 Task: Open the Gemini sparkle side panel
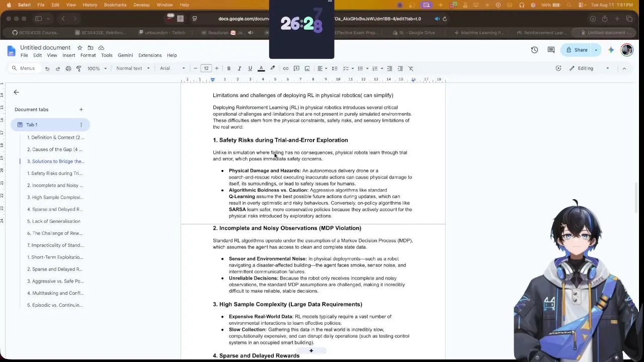[x=611, y=50]
